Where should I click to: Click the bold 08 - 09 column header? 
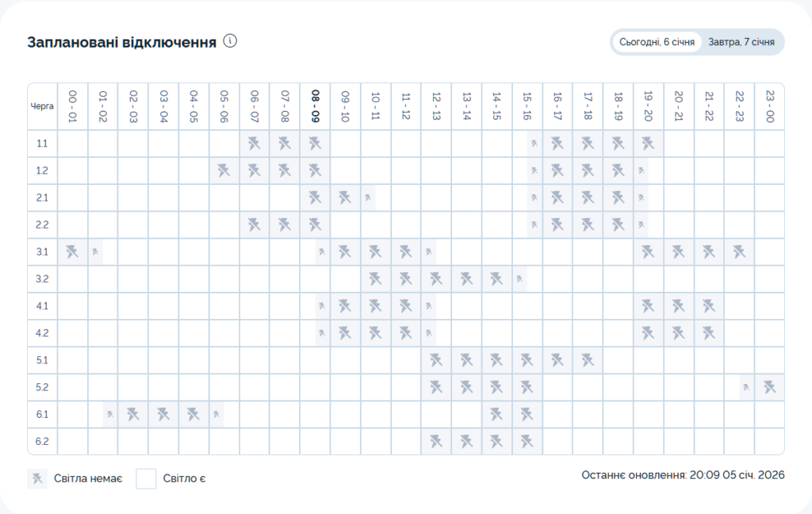[x=316, y=105]
